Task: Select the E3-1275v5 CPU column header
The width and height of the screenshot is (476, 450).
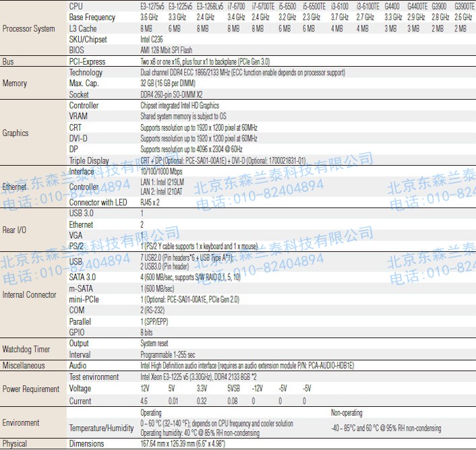Action: click(154, 5)
